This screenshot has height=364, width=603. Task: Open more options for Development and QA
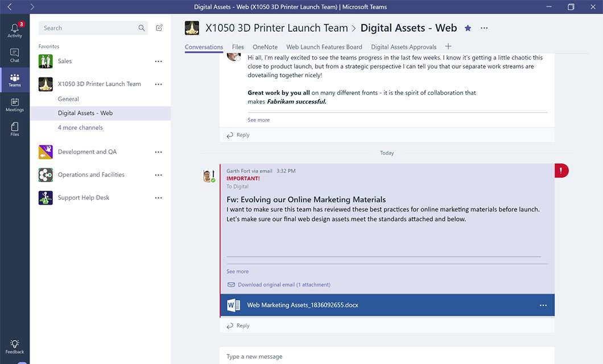click(158, 152)
